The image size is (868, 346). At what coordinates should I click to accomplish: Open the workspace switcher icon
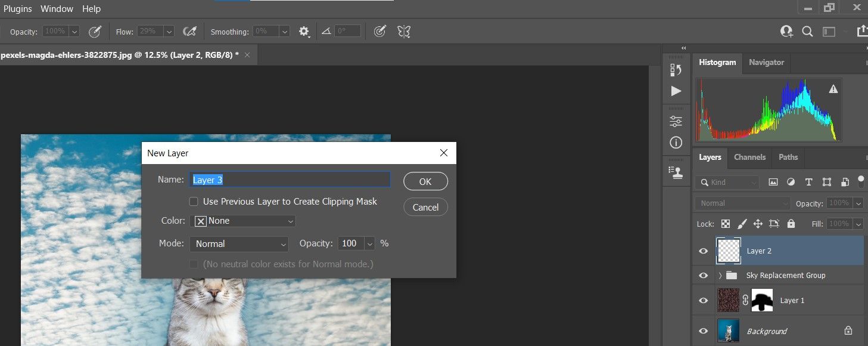tap(829, 32)
